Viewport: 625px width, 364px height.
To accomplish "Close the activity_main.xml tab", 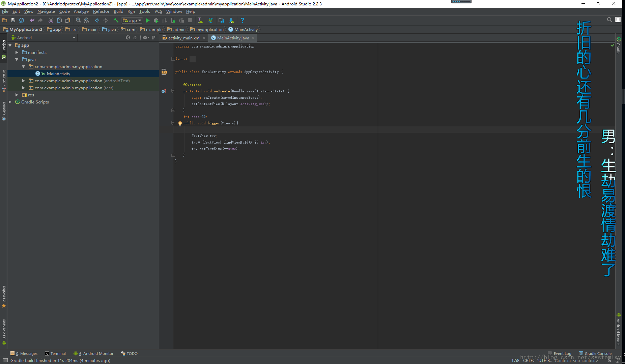I will 204,38.
